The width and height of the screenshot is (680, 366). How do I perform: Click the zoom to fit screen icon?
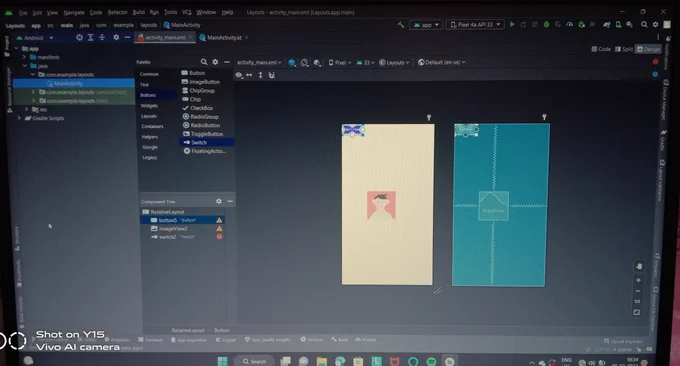click(x=637, y=312)
